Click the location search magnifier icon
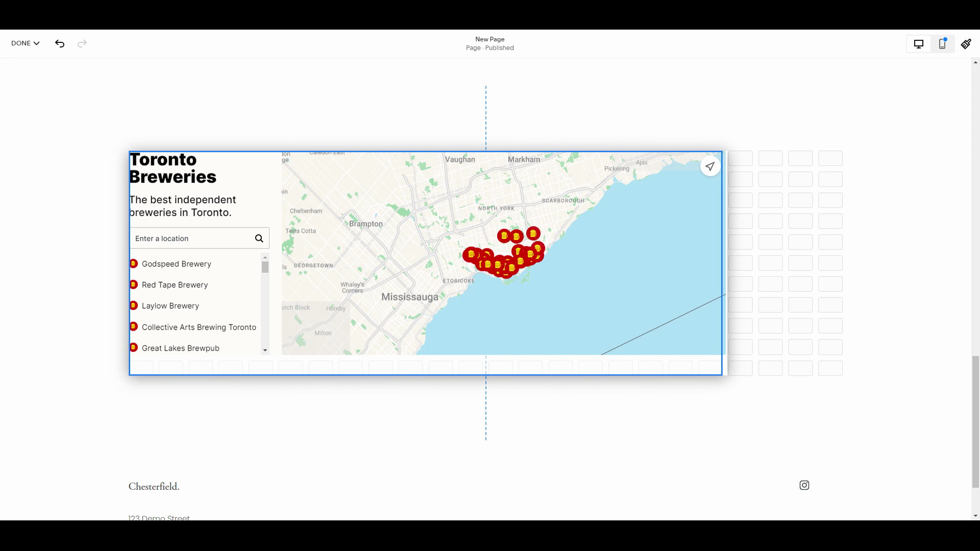 coord(259,238)
